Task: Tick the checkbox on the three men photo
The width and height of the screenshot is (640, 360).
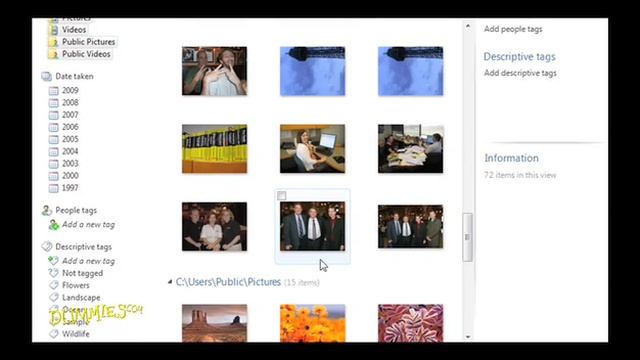Action: tap(282, 196)
